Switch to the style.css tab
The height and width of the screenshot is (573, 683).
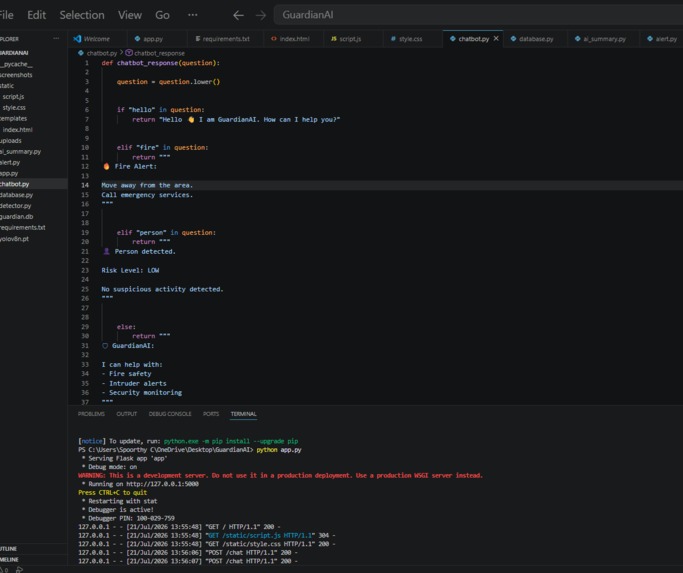(410, 39)
